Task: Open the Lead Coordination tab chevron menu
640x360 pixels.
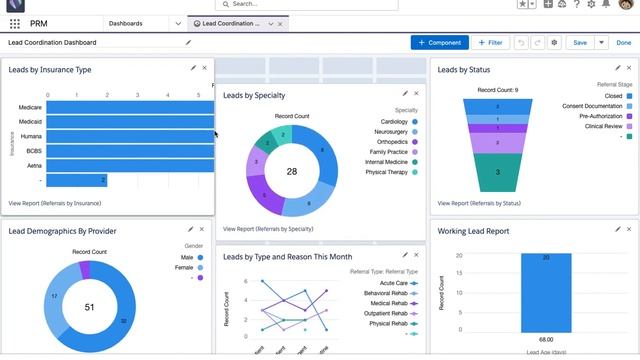Action: pyautogui.click(x=271, y=24)
